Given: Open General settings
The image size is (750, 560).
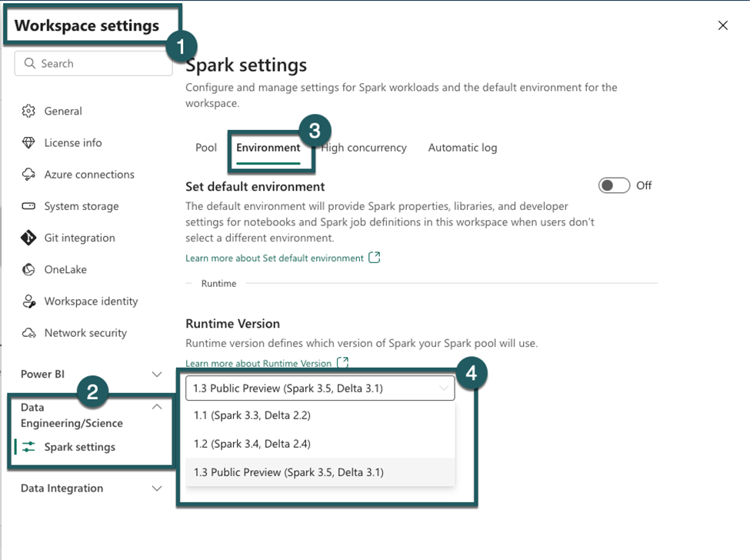Looking at the screenshot, I should coord(63,111).
